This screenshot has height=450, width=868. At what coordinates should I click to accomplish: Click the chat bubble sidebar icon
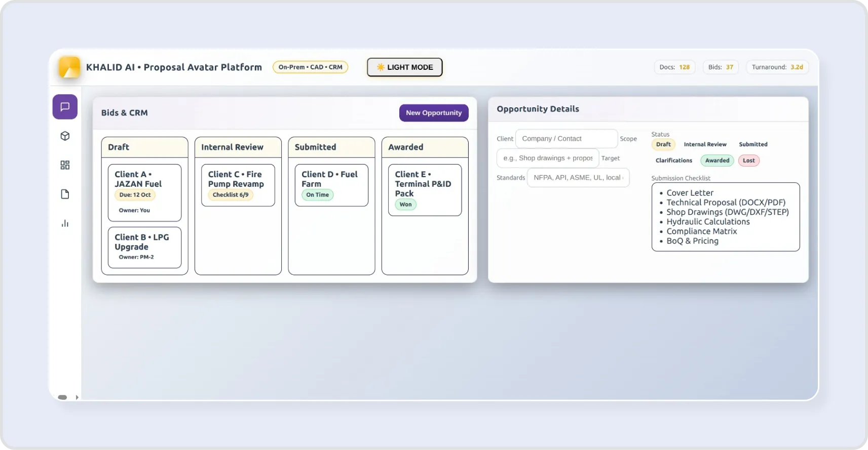click(65, 107)
